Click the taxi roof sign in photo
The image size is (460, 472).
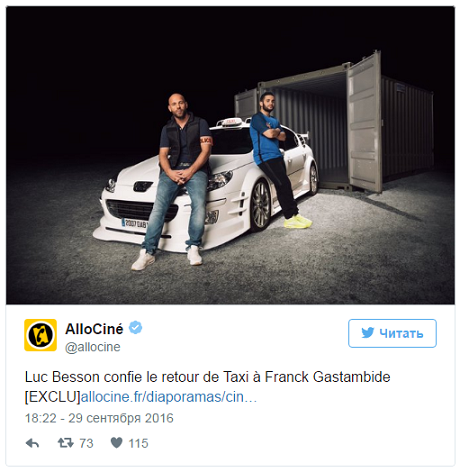pyautogui.click(x=232, y=122)
